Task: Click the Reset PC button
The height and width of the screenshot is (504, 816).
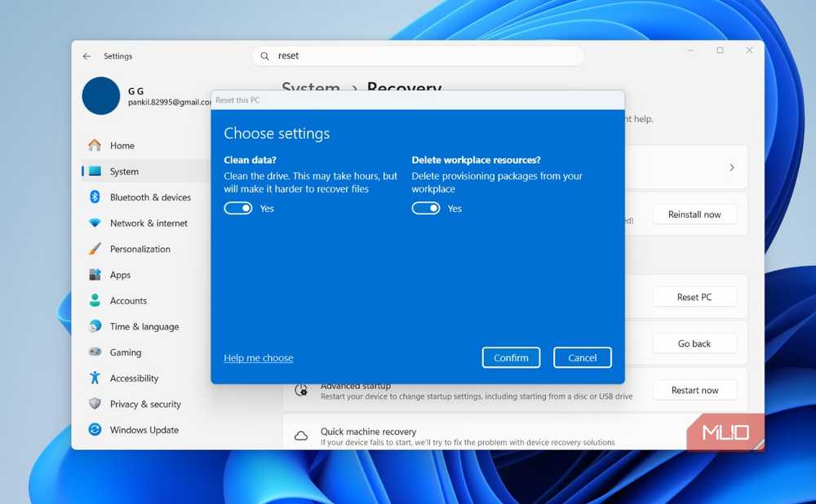Action: tap(694, 297)
